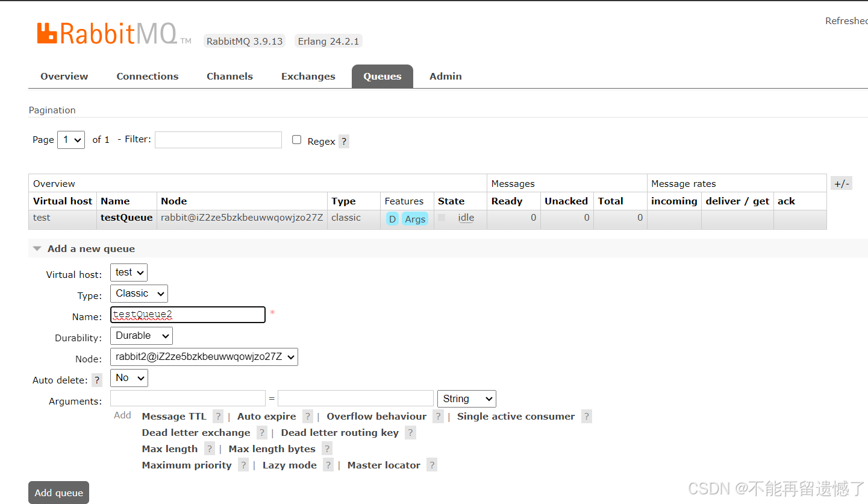Viewport: 868px width, 504px height.
Task: Open the help icon next to Regex
Action: click(x=344, y=141)
